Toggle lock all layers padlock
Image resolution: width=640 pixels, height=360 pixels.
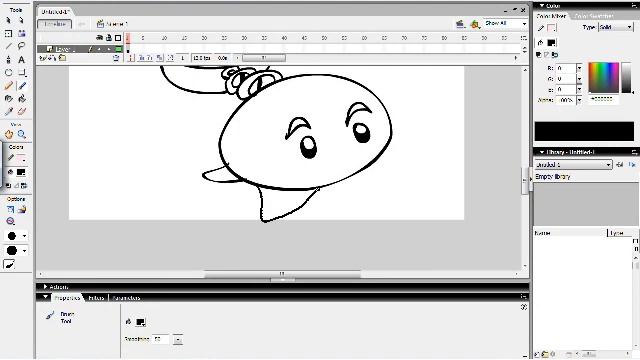point(109,38)
